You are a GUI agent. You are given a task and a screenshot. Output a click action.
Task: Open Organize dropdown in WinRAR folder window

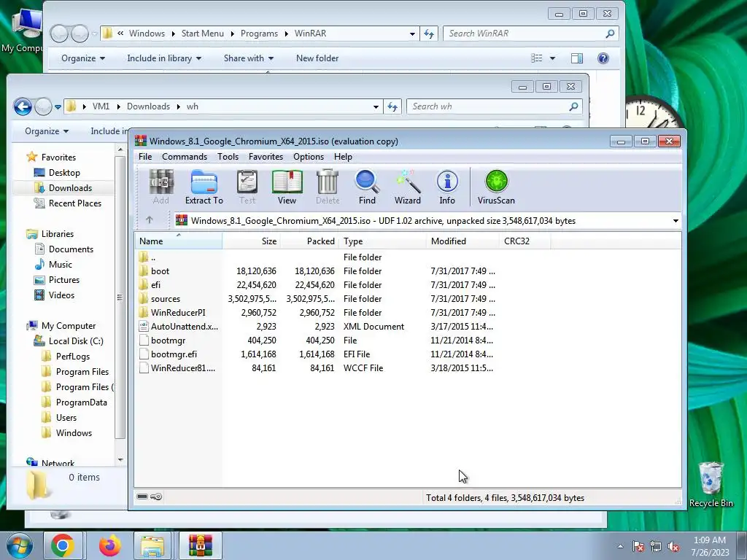click(x=83, y=58)
